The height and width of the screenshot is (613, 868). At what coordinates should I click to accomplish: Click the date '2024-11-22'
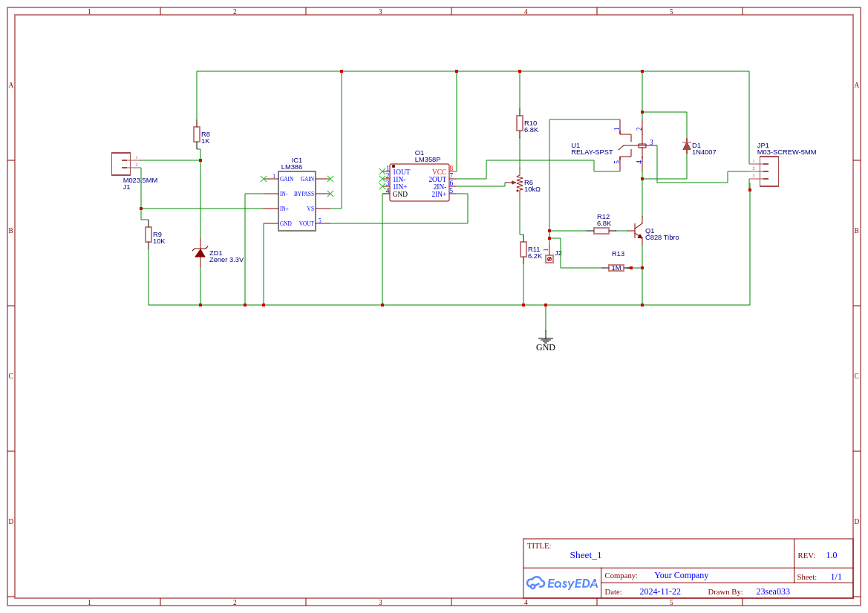[660, 591]
